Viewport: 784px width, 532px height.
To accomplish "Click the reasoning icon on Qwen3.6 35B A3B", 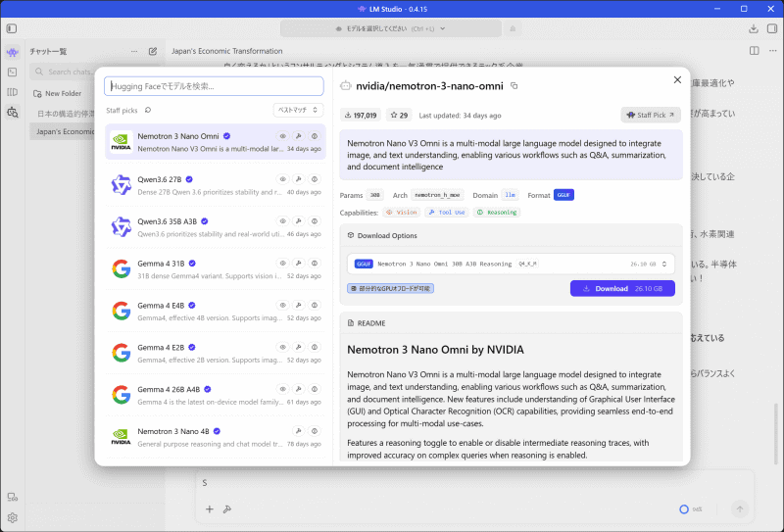I will 315,221.
